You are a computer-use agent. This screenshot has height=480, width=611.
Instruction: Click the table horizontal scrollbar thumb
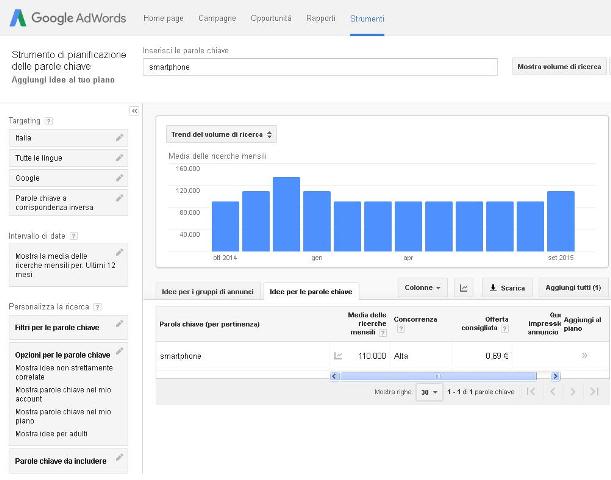coord(438,376)
